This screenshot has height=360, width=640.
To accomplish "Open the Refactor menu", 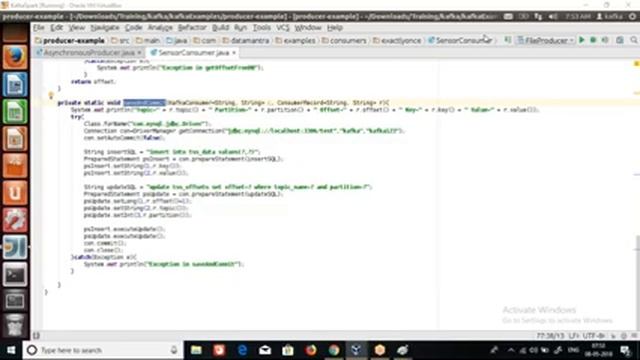I will pos(192,27).
